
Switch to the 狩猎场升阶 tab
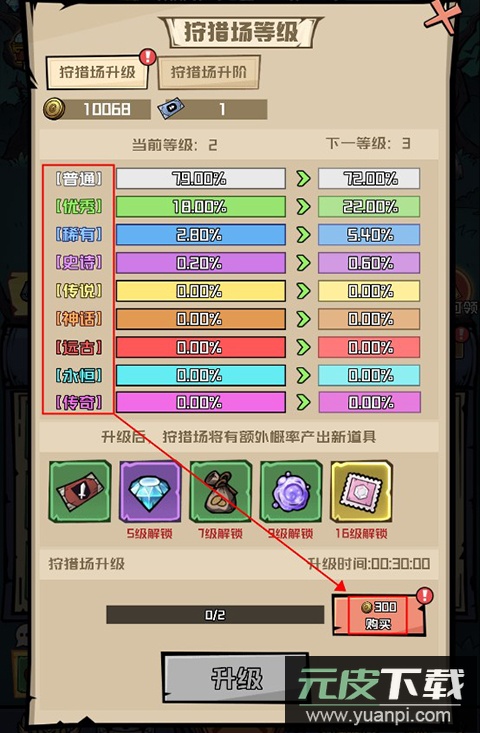(x=208, y=72)
